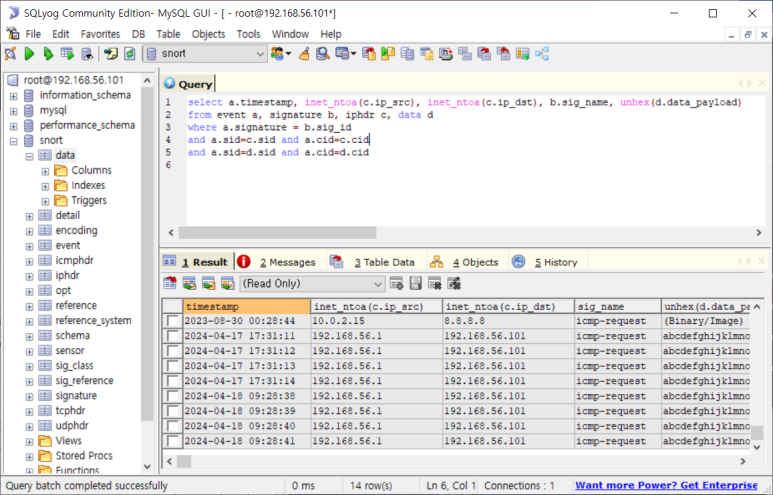This screenshot has width=773, height=495.
Task: Open the snort database selector dropdown
Action: pyautogui.click(x=259, y=54)
